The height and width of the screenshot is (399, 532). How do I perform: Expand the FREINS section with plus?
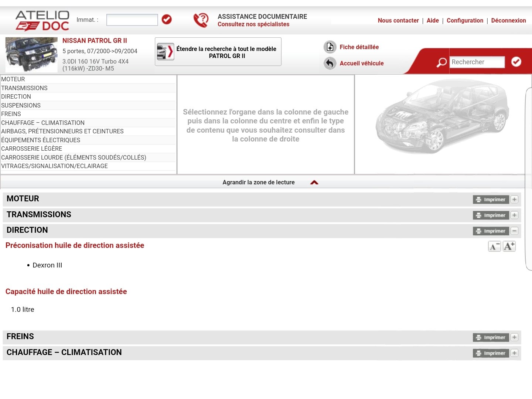click(514, 337)
